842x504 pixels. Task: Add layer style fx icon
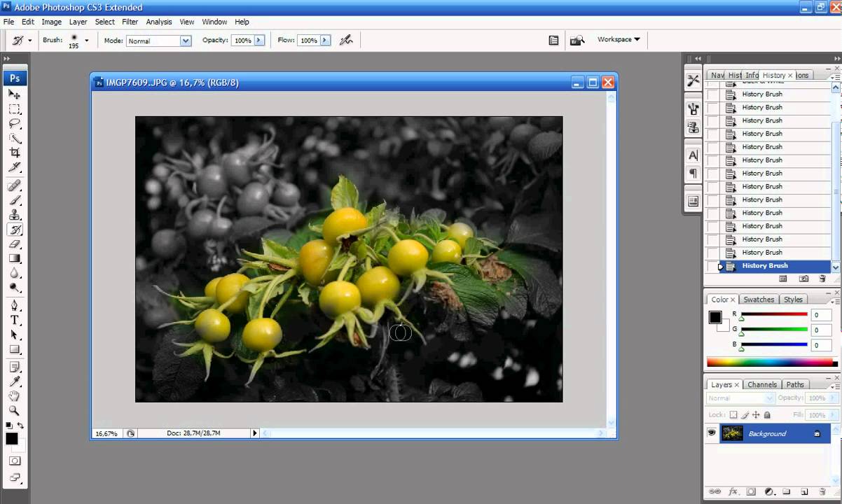point(733,492)
